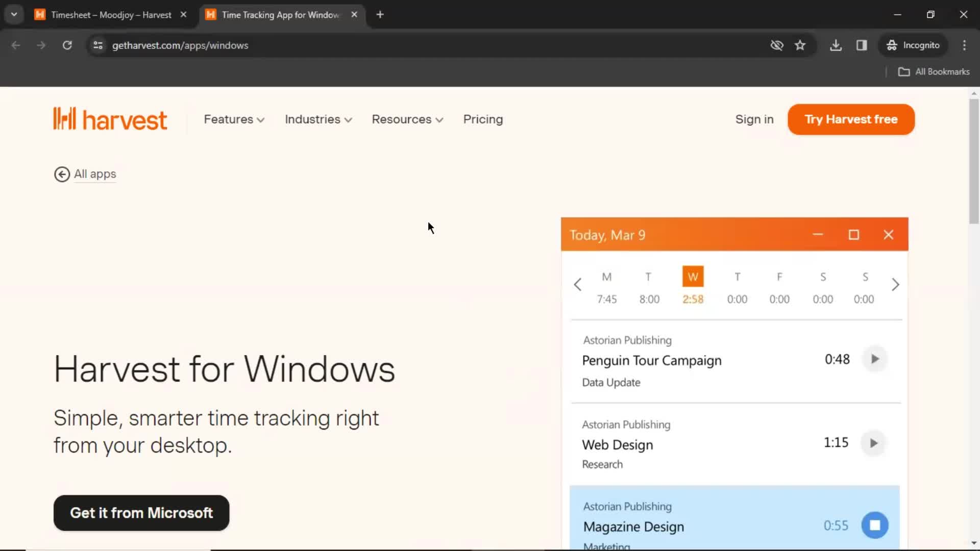Expand the Features navigation dropdown
This screenshot has width=980, height=551.
[x=234, y=119]
